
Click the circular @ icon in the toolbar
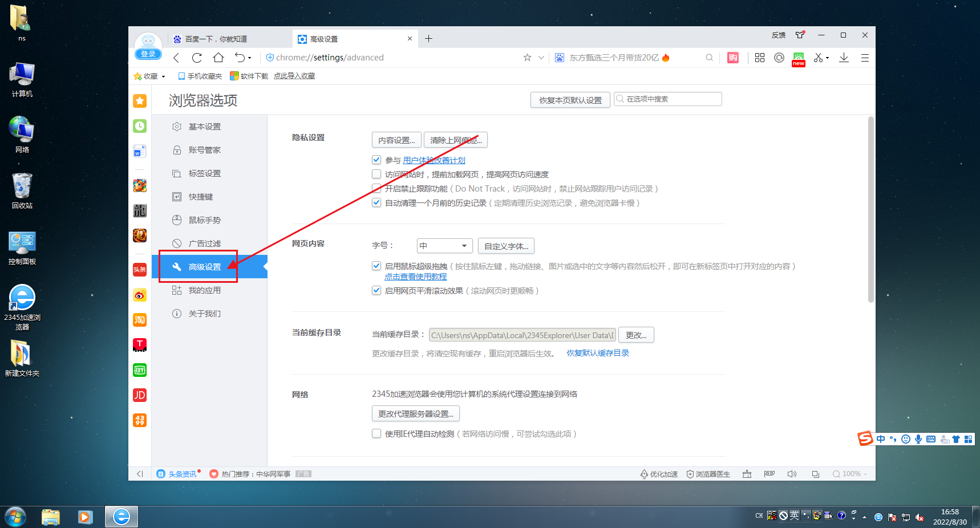coord(779,58)
